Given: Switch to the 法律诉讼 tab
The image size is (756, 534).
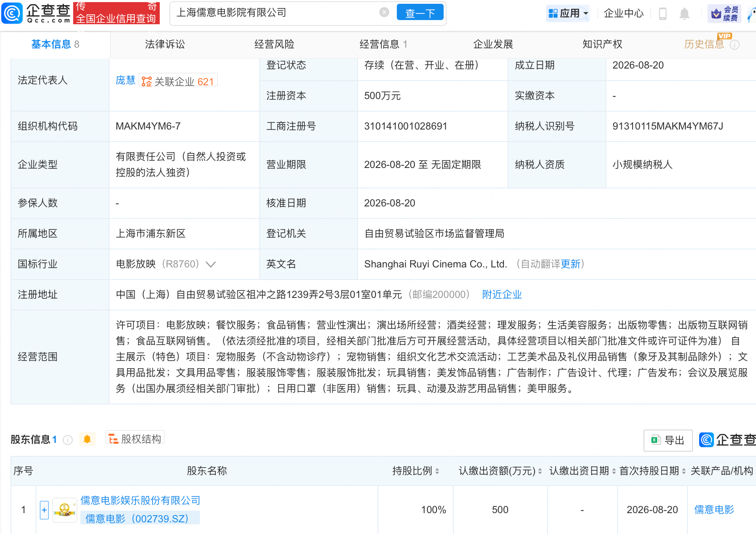Looking at the screenshot, I should click(165, 44).
